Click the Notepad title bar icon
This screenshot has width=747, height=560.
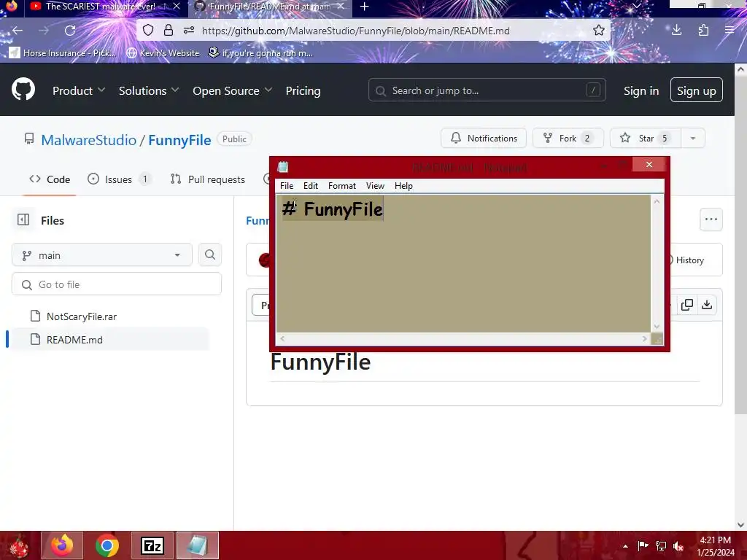(x=283, y=167)
